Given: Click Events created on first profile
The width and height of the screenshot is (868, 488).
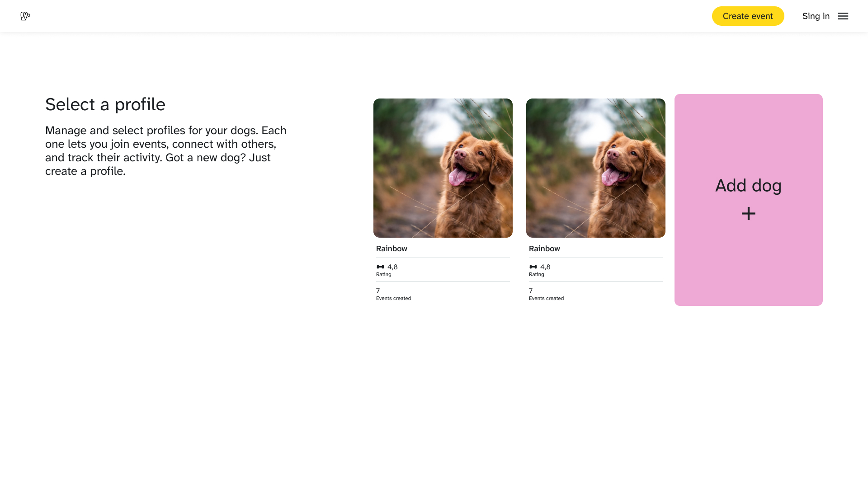Looking at the screenshot, I should (393, 298).
